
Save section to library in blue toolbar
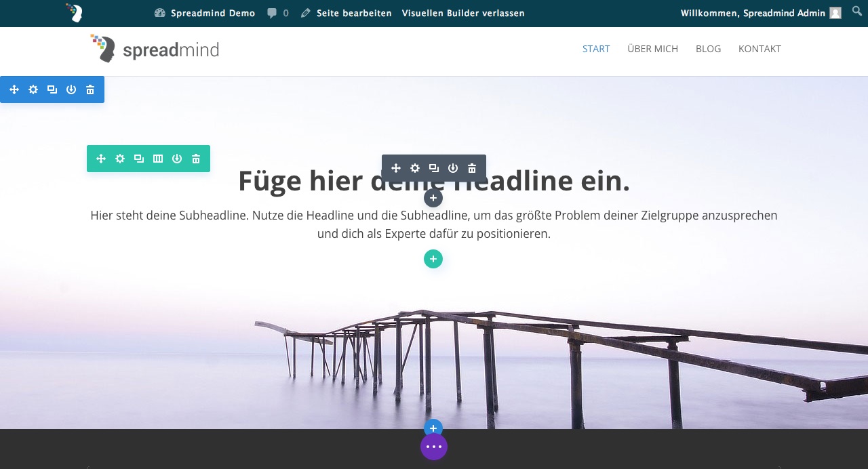pyautogui.click(x=71, y=89)
